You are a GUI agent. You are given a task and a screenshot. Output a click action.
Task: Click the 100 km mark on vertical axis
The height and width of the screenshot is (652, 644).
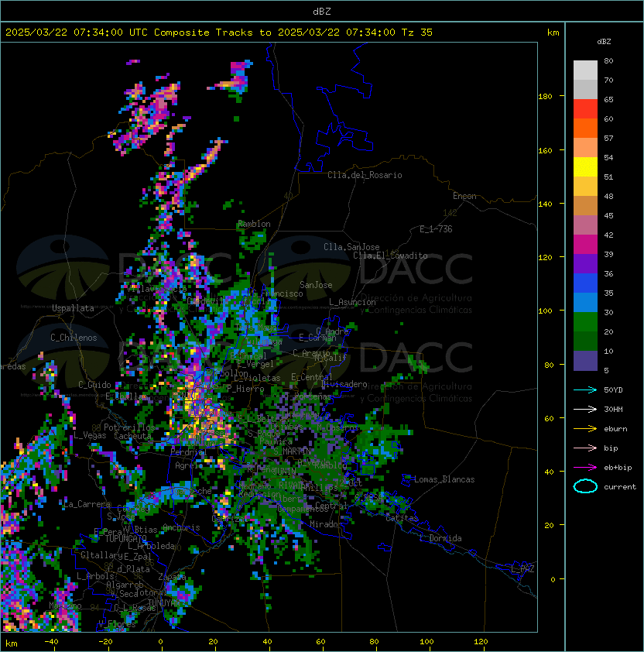545,311
